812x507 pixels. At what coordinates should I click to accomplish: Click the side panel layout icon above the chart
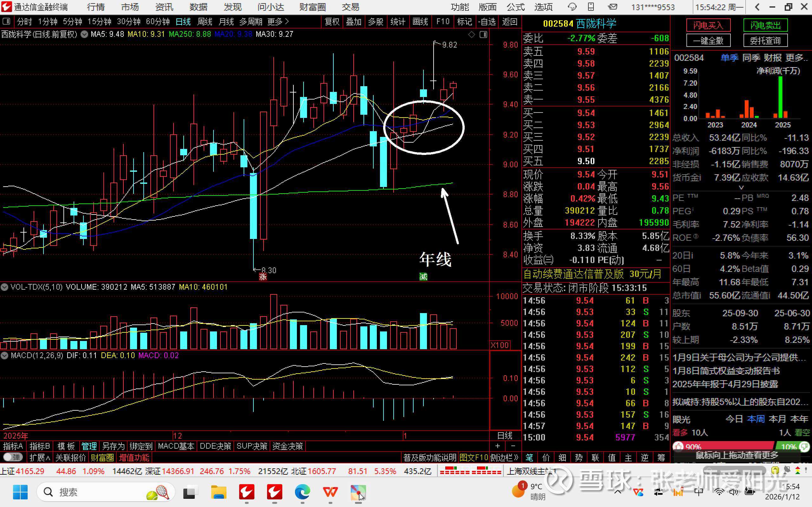[x=483, y=35]
